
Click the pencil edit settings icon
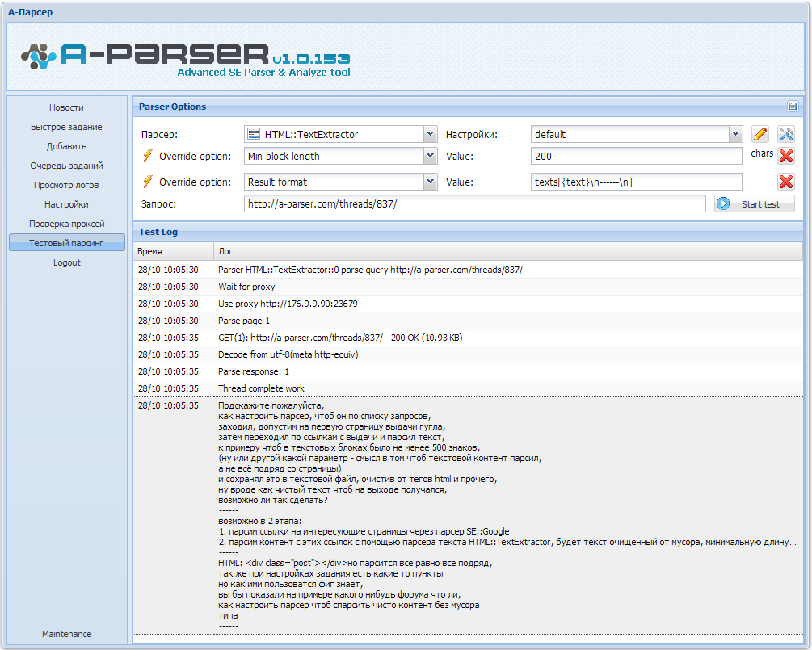759,135
